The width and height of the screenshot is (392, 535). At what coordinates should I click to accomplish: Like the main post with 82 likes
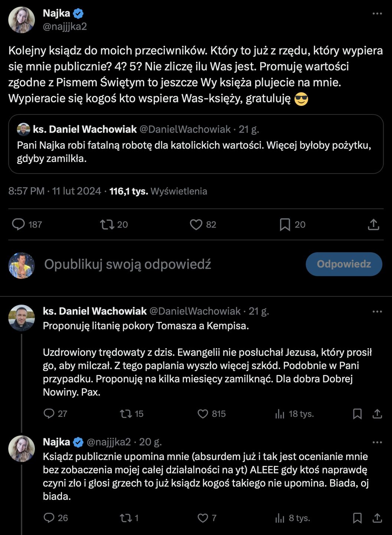(x=196, y=224)
